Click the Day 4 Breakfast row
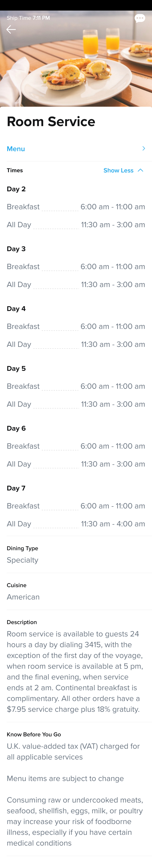This screenshot has width=152, height=868. click(x=76, y=327)
